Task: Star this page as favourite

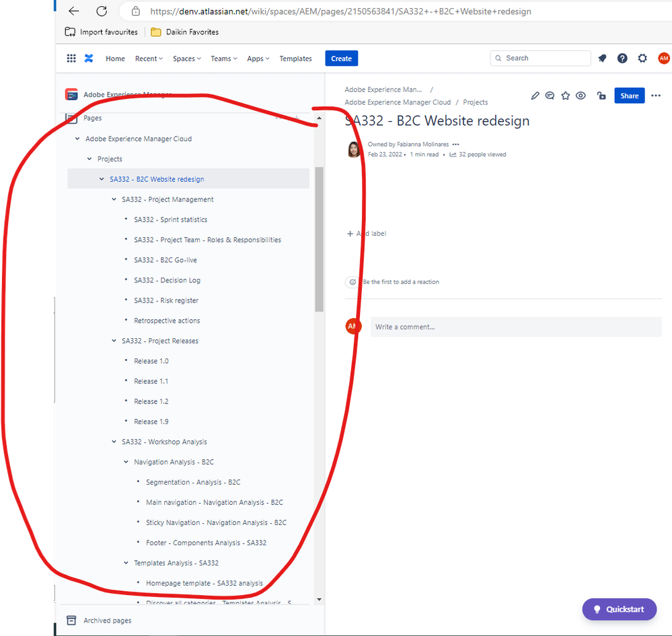Action: point(565,95)
